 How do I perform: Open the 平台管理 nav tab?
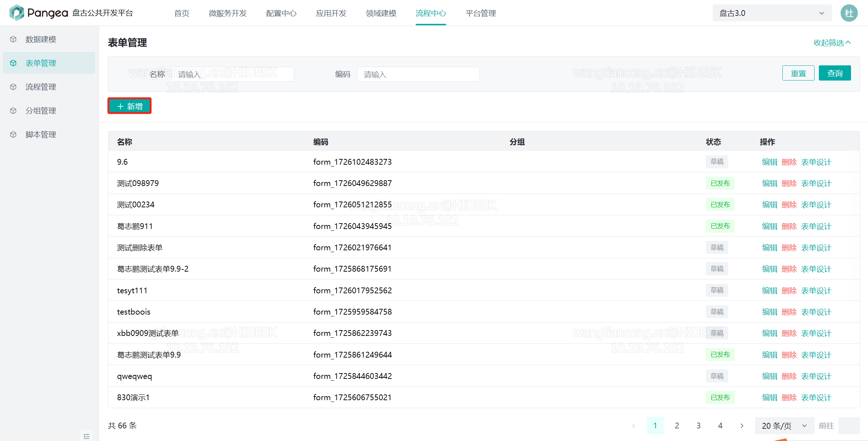[481, 13]
